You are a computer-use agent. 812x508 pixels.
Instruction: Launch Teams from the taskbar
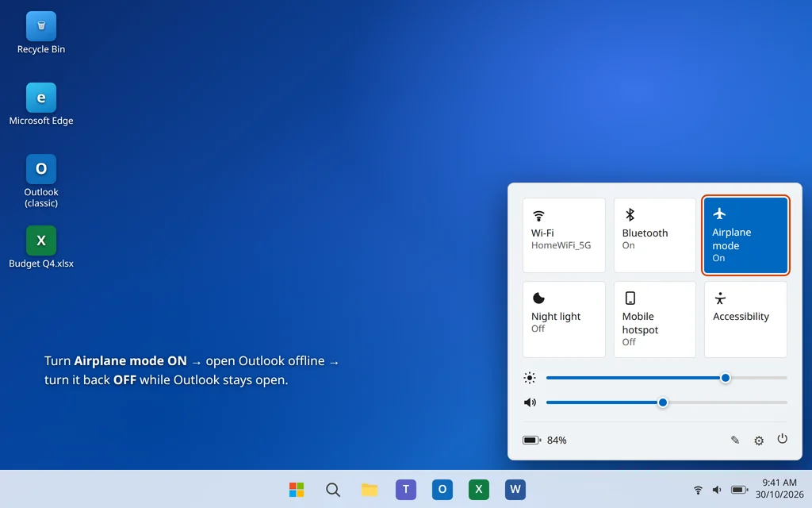(x=406, y=489)
